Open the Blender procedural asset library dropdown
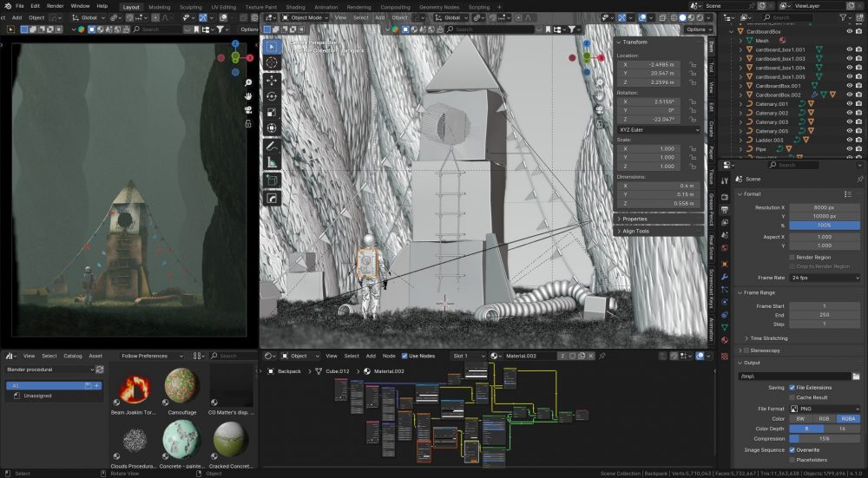This screenshot has height=478, width=868. tap(49, 370)
